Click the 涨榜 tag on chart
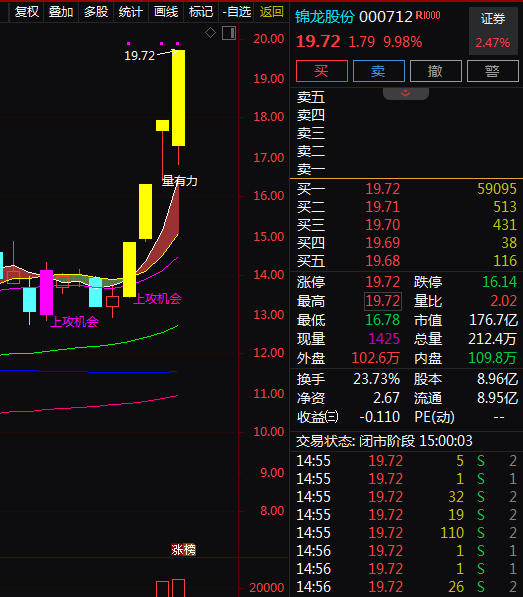Screen dimensions: 523x597 (x=183, y=549)
